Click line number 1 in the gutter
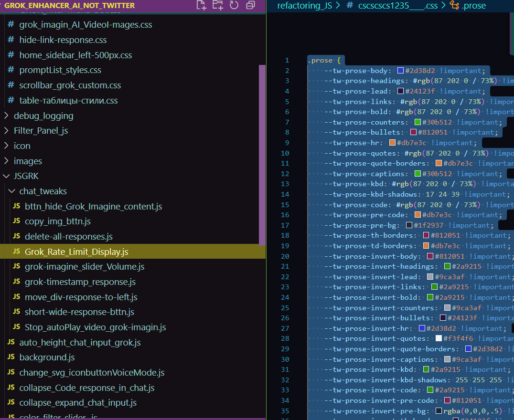514x420 pixels. coord(287,60)
